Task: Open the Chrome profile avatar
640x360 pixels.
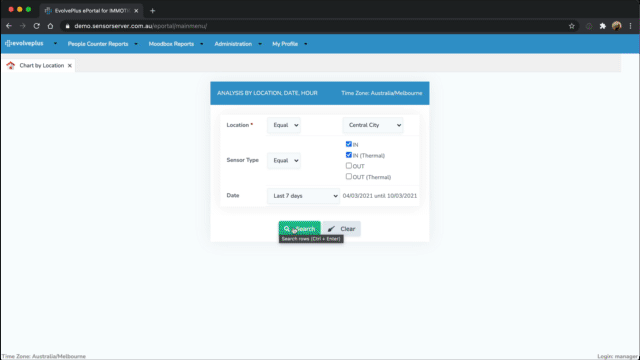Action: click(x=616, y=26)
